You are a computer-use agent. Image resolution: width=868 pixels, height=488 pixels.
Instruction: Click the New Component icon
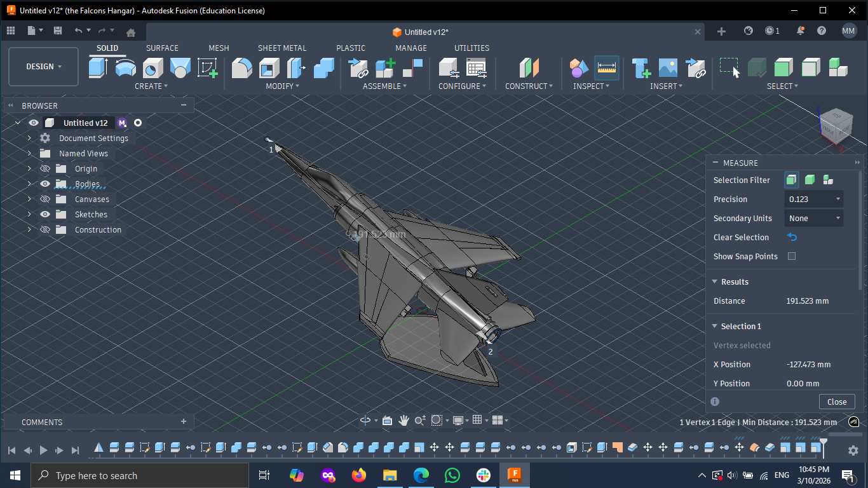386,67
